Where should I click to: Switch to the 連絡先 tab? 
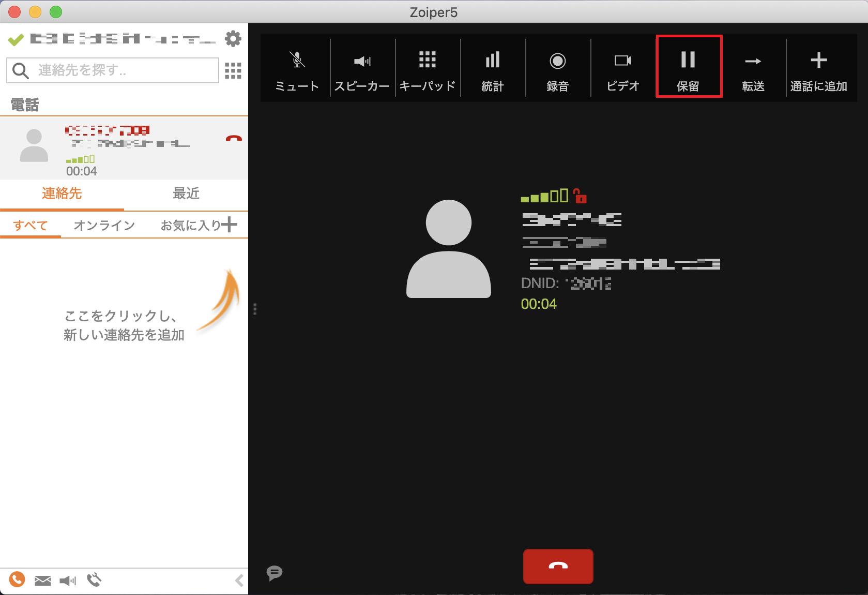(x=62, y=194)
